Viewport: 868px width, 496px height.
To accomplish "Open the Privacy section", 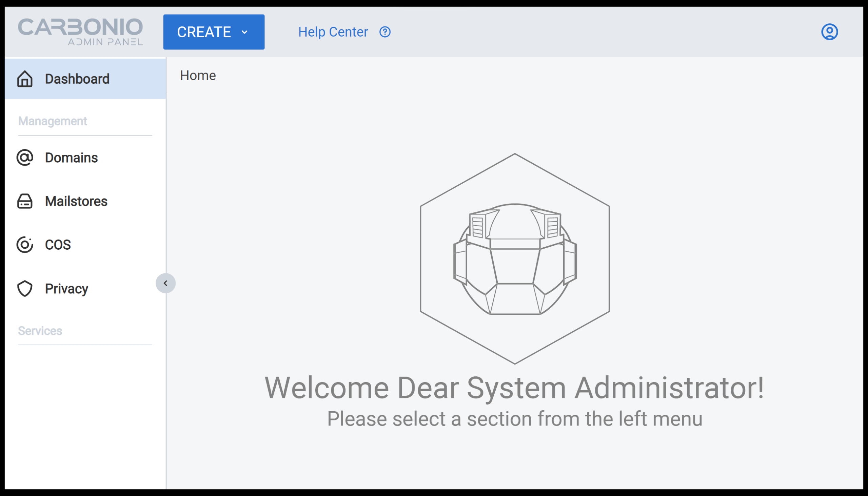I will coord(85,289).
